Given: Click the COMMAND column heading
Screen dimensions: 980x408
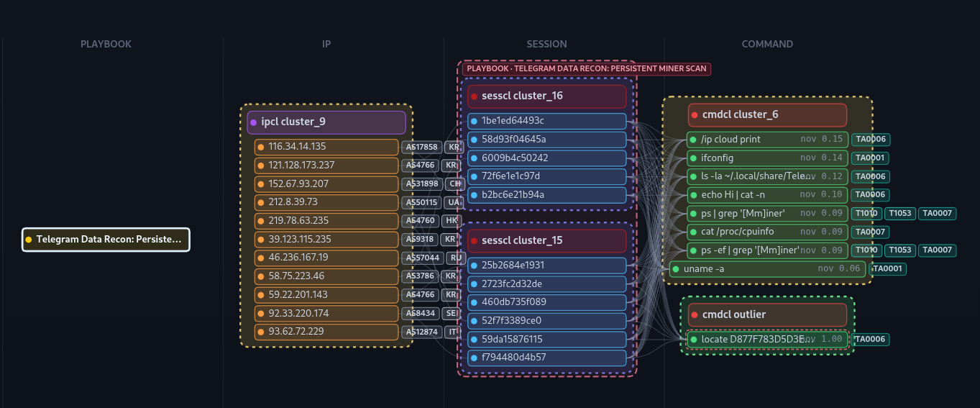Looking at the screenshot, I should pyautogui.click(x=767, y=44).
